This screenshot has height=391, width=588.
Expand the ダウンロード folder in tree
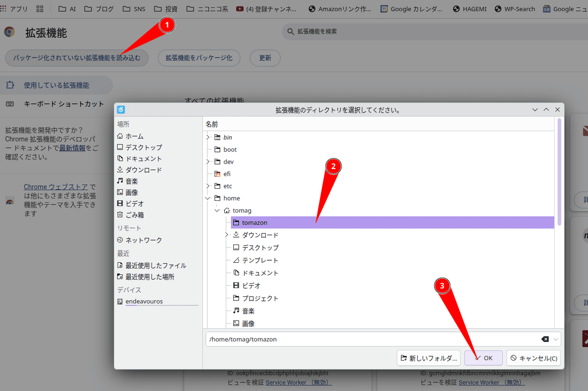[x=227, y=235]
